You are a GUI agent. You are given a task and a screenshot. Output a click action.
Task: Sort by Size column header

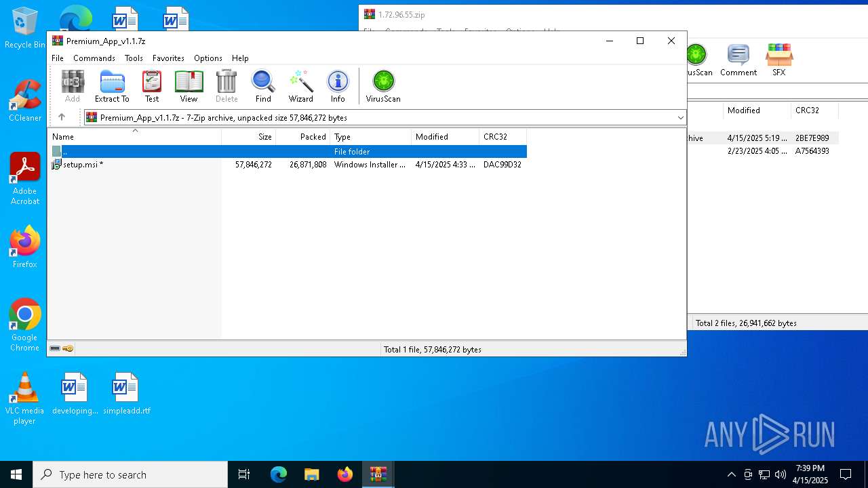pos(249,137)
